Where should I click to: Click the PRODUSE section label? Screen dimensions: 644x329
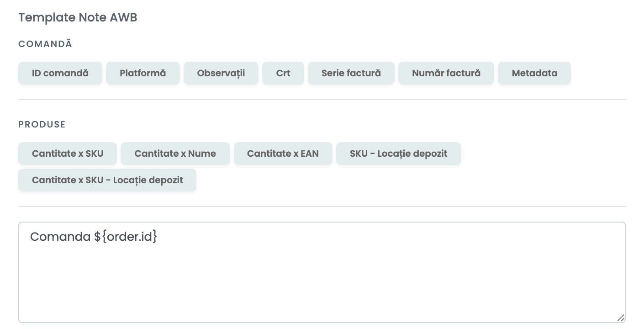click(x=42, y=124)
